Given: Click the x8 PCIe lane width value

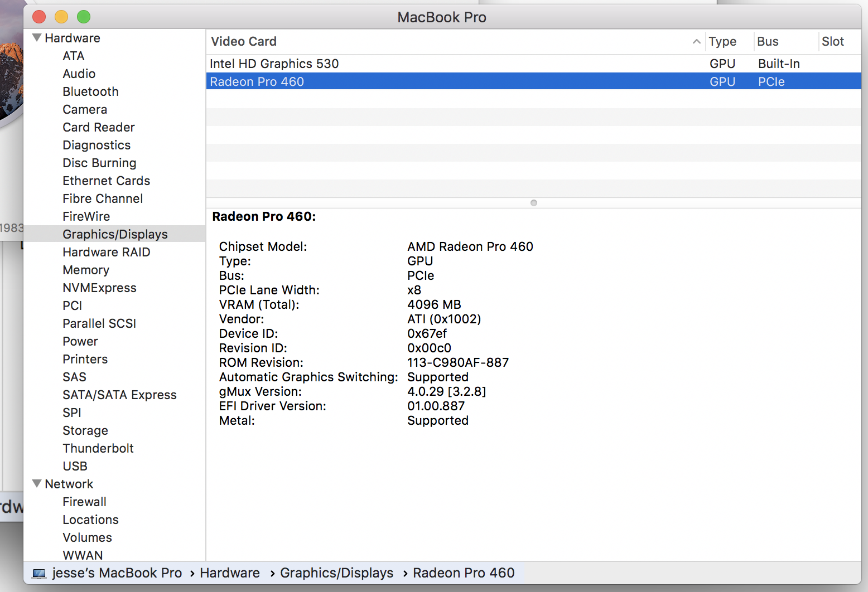Looking at the screenshot, I should [414, 290].
